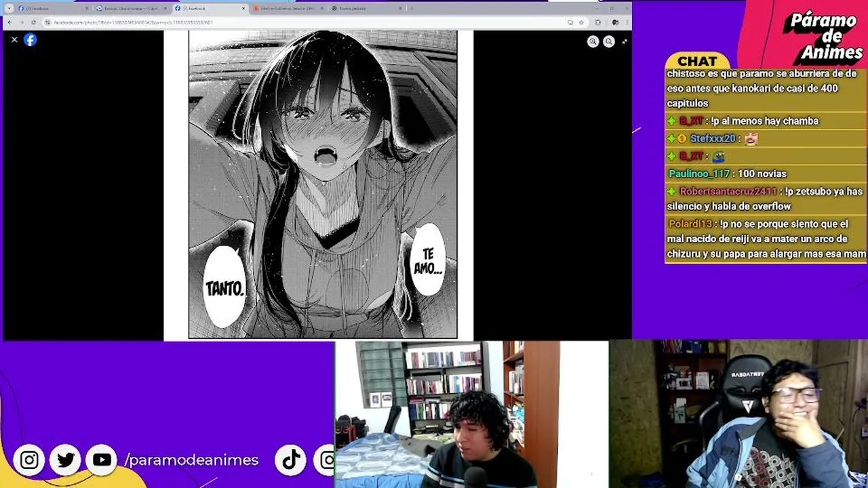
Task: Select the active Facebook photo tab
Action: 210,8
